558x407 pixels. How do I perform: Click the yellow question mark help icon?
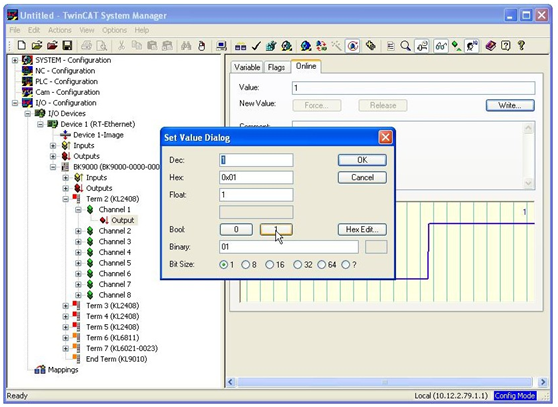521,46
